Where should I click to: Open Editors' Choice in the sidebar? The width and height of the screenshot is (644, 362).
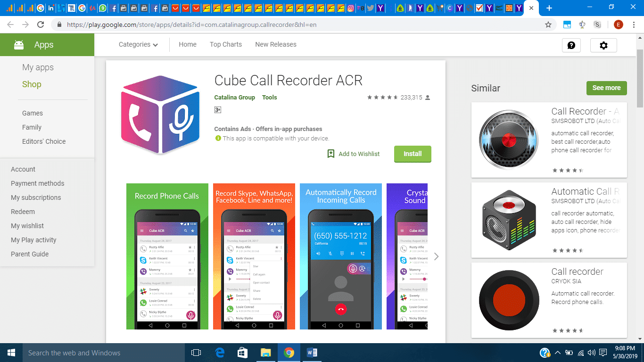tap(44, 141)
